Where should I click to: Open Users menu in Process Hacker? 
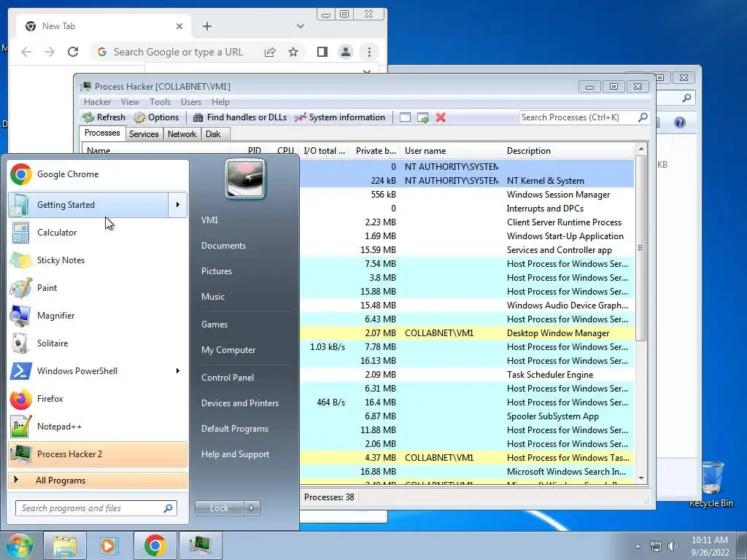tap(191, 102)
